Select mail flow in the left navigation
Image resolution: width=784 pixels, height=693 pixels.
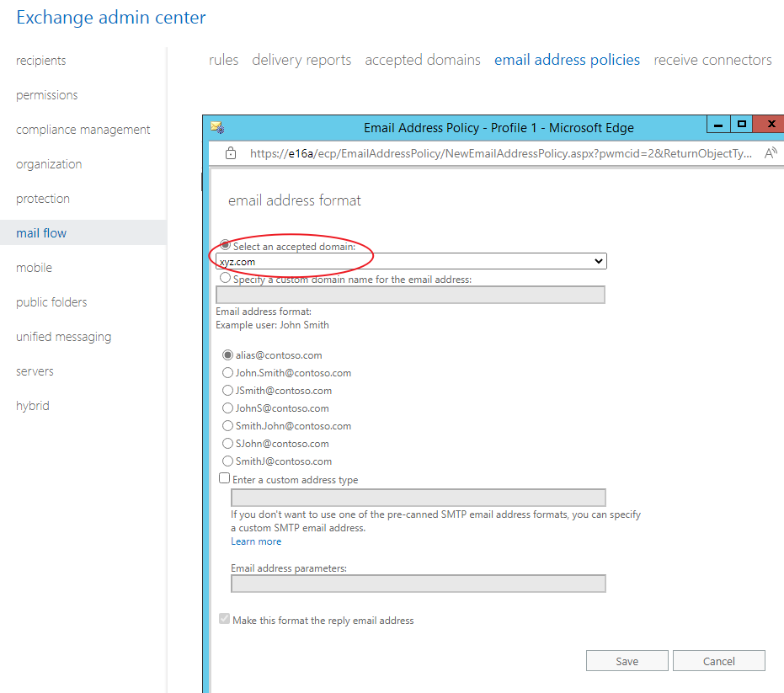point(41,233)
